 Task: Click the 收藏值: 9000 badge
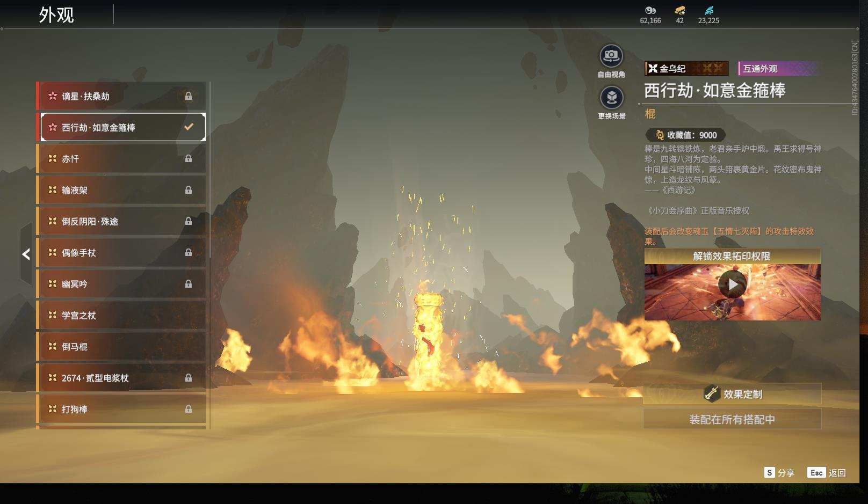685,135
